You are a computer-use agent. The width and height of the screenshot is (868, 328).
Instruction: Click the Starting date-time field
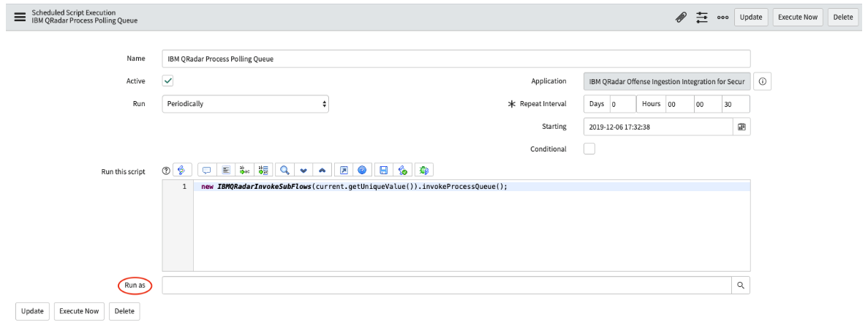tap(659, 127)
